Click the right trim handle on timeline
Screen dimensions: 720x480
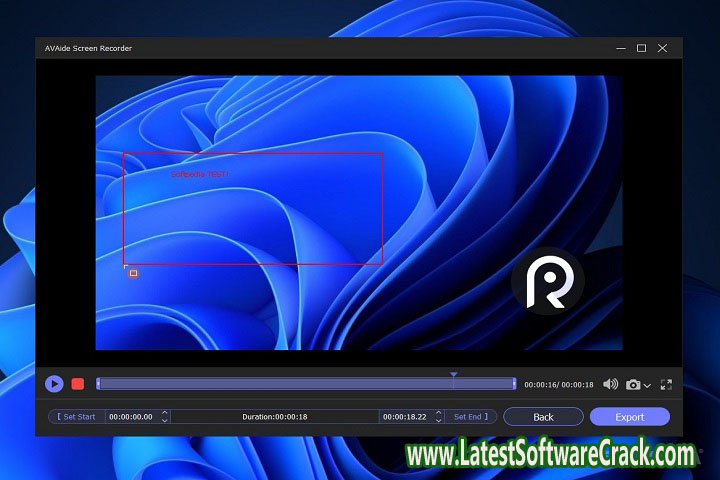(514, 384)
